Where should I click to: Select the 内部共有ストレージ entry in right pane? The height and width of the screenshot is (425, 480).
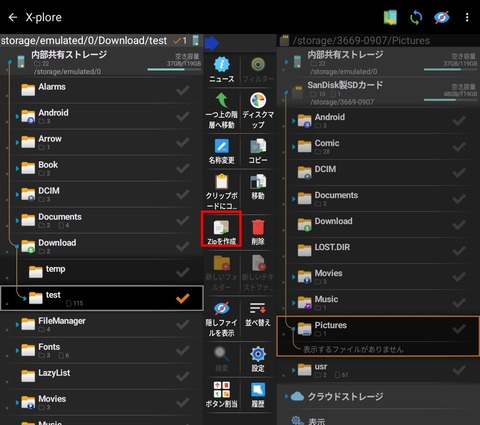[x=378, y=62]
